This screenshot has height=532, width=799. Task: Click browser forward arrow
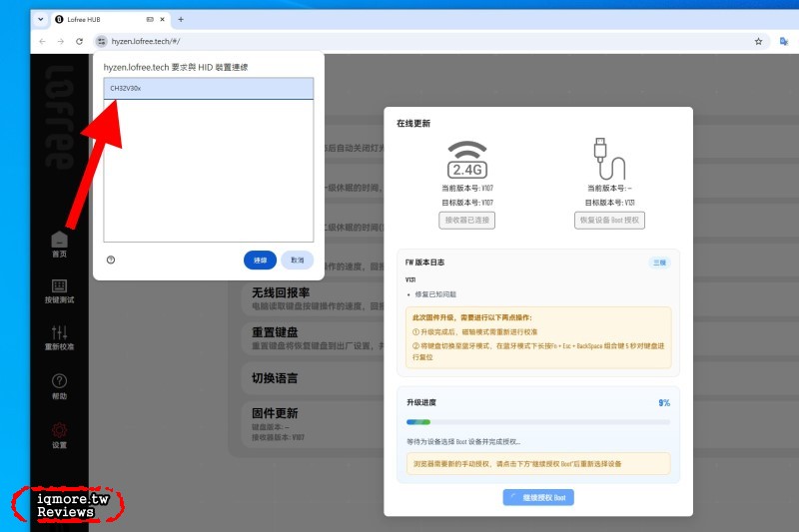[61, 41]
